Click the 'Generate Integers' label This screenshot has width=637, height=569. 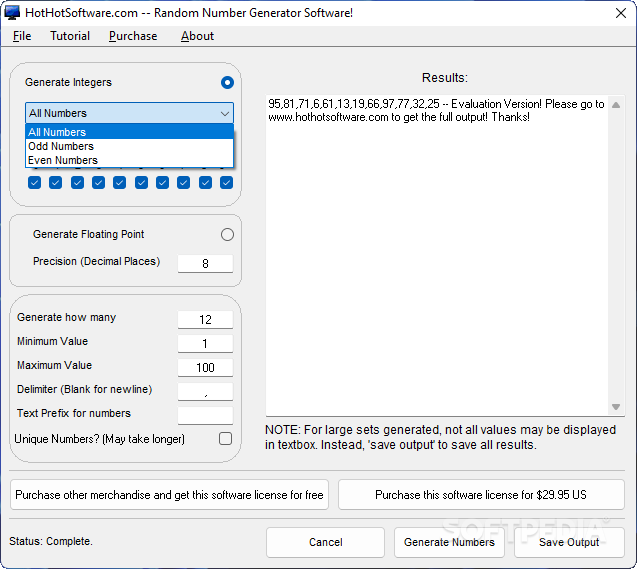pyautogui.click(x=68, y=82)
